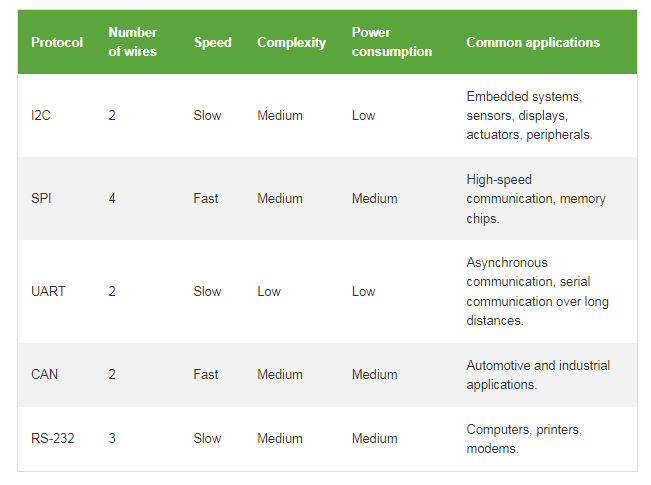This screenshot has width=651, height=485.
Task: Click the Protocol column header
Action: pyautogui.click(x=57, y=42)
